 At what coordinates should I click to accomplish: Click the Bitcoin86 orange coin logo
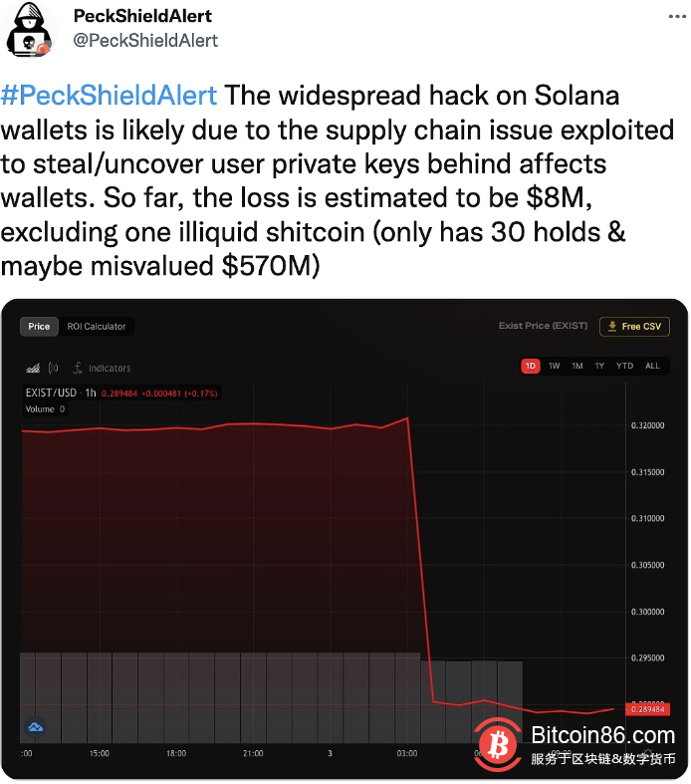coord(498,742)
